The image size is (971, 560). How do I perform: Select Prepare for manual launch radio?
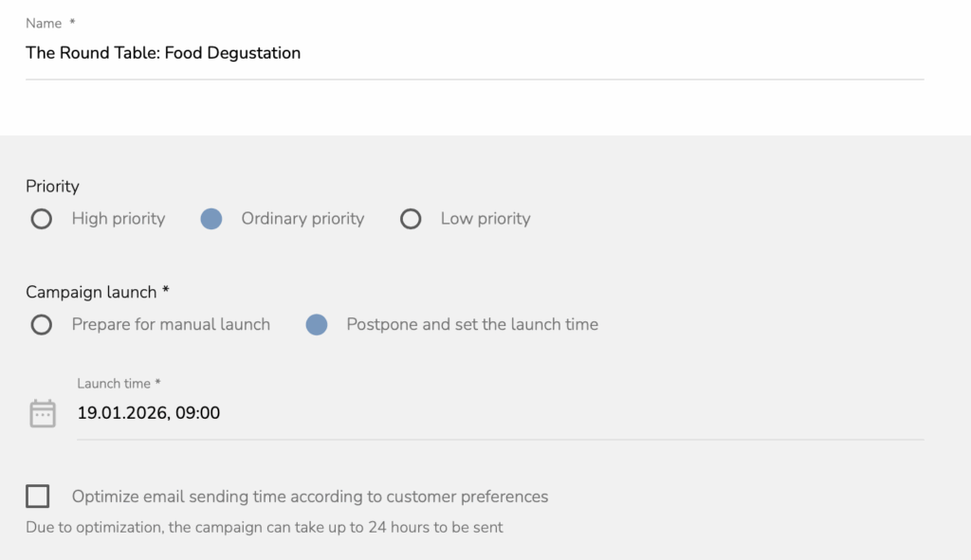(x=41, y=325)
